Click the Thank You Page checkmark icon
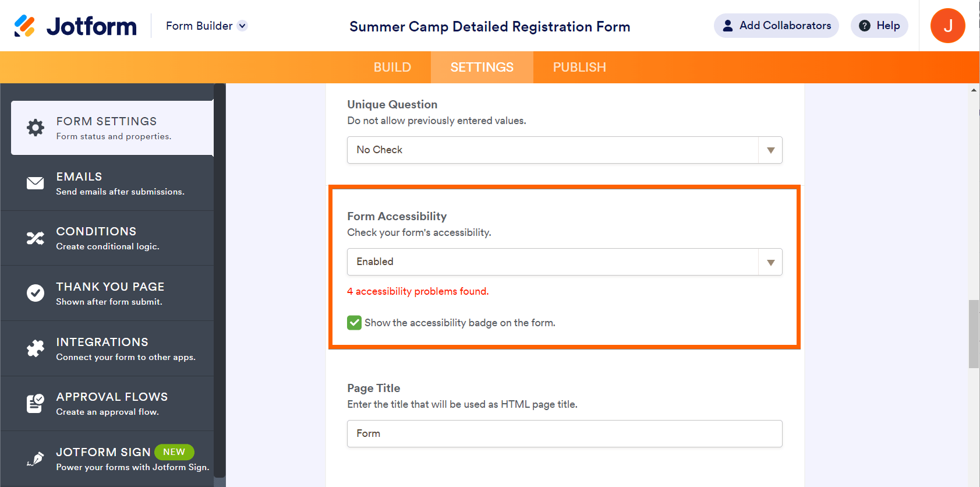 [36, 293]
